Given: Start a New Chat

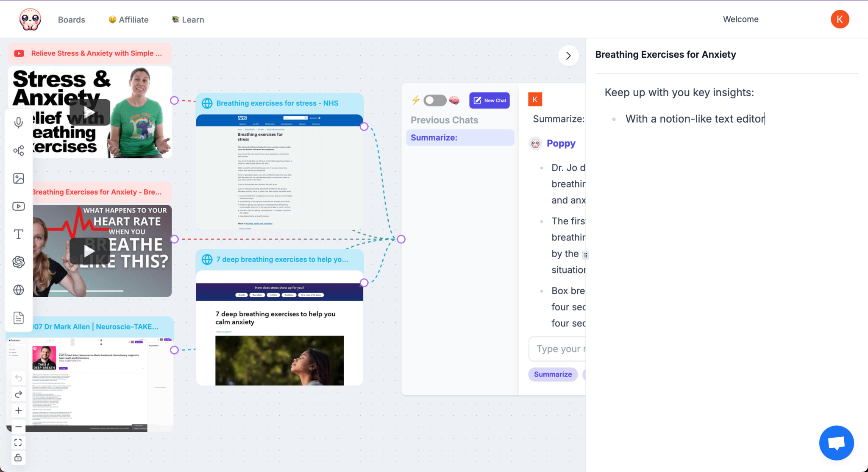Looking at the screenshot, I should pyautogui.click(x=489, y=100).
